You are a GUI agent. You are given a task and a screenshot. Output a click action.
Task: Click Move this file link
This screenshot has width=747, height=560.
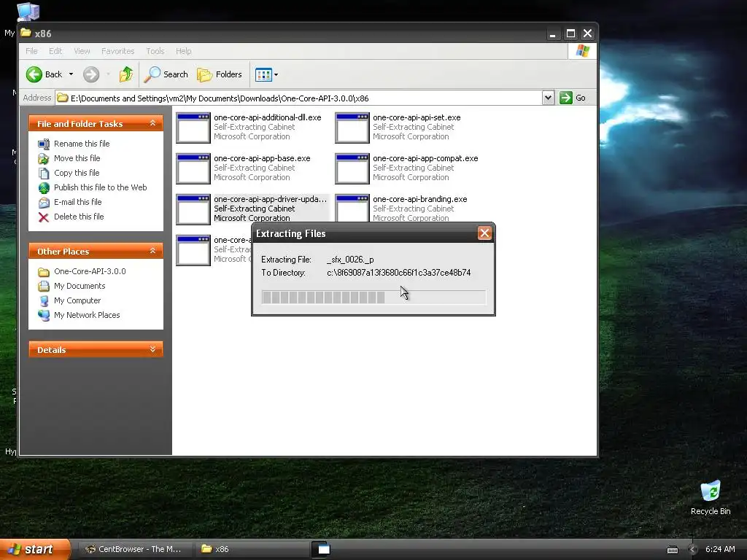(x=77, y=158)
